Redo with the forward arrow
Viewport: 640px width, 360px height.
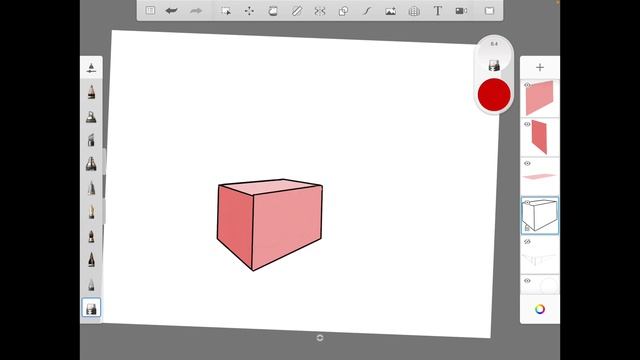pyautogui.click(x=196, y=11)
